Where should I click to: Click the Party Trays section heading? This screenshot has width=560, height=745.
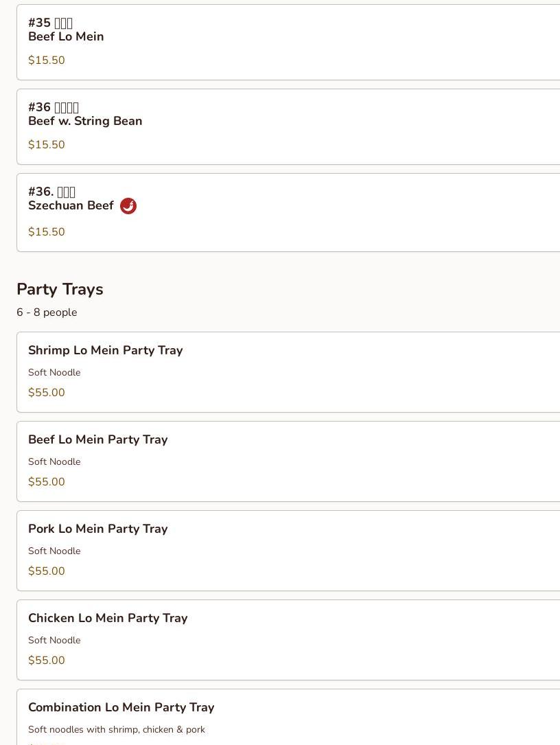click(60, 289)
